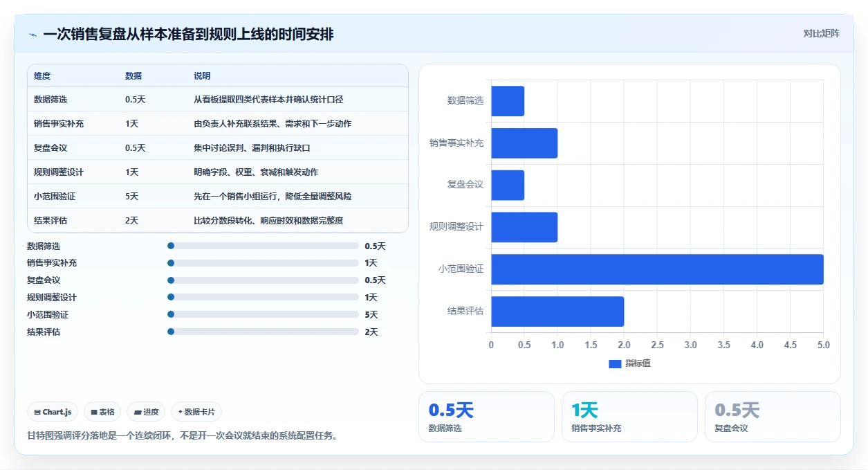
Task: Click the 结果评估 chart axis label
Action: click(x=465, y=311)
